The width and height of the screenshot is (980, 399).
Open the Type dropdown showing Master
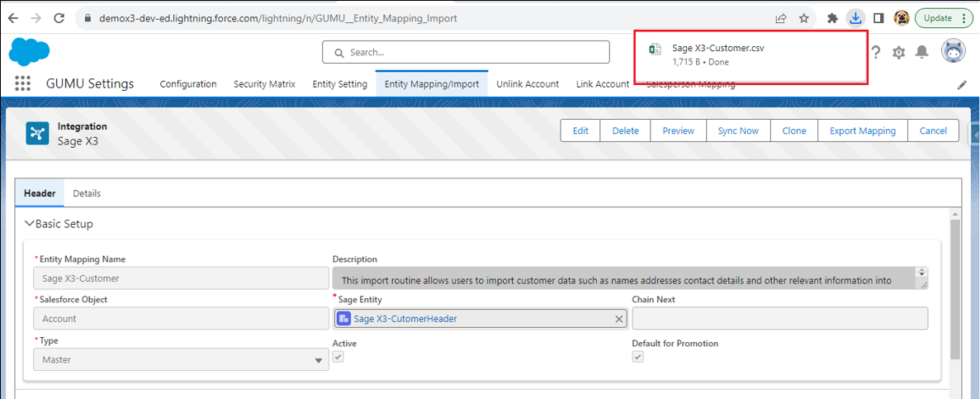[x=181, y=360]
